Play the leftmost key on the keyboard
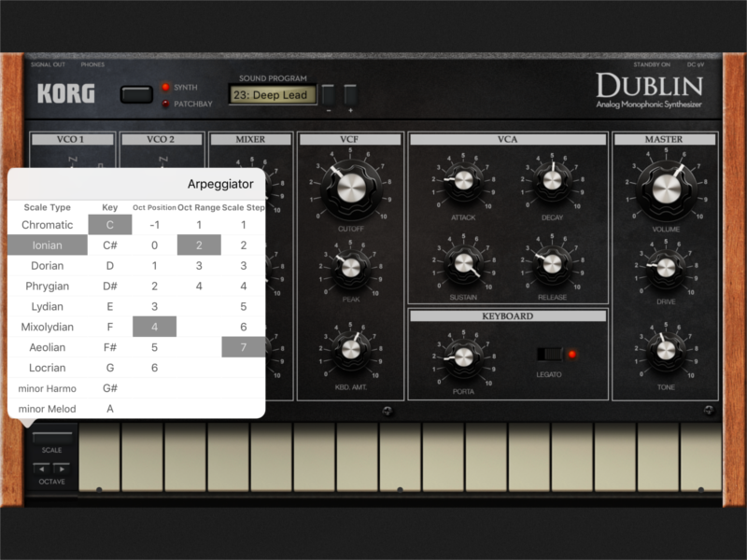This screenshot has width=747, height=560. pyautogui.click(x=99, y=457)
